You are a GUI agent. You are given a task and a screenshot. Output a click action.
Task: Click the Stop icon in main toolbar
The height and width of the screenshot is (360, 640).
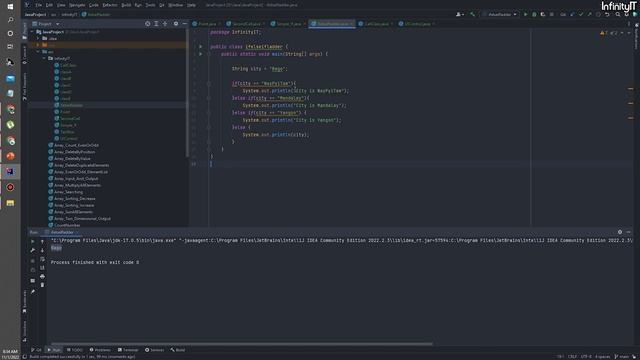point(551,14)
